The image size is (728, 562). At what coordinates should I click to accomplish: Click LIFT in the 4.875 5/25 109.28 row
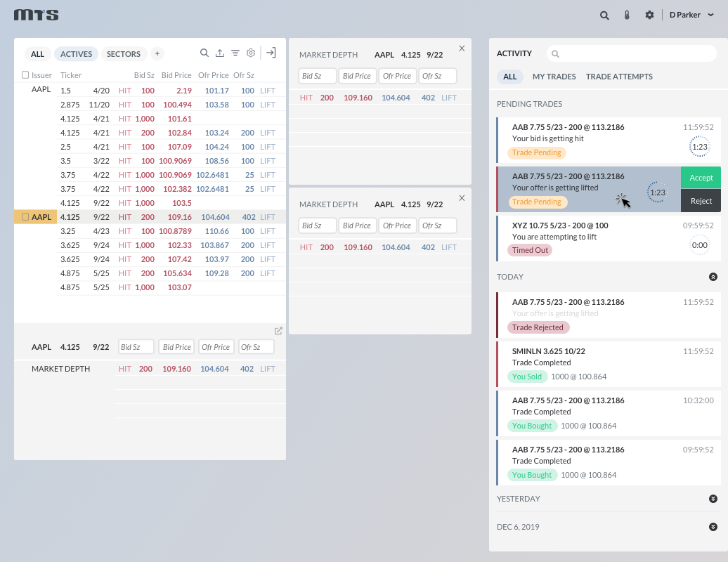[x=268, y=273]
